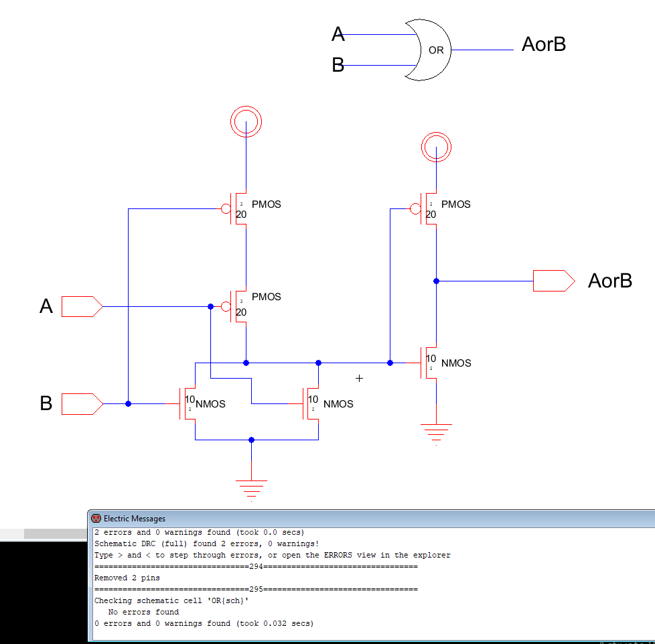Image resolution: width=655 pixels, height=644 pixels.
Task: Click the 'OR' text inside the gate symbol
Action: 436,50
